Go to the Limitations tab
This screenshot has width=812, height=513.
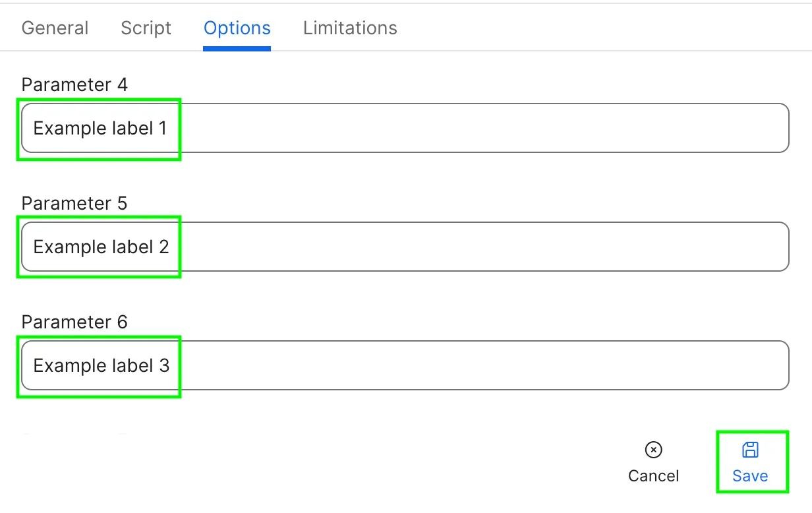pos(350,28)
